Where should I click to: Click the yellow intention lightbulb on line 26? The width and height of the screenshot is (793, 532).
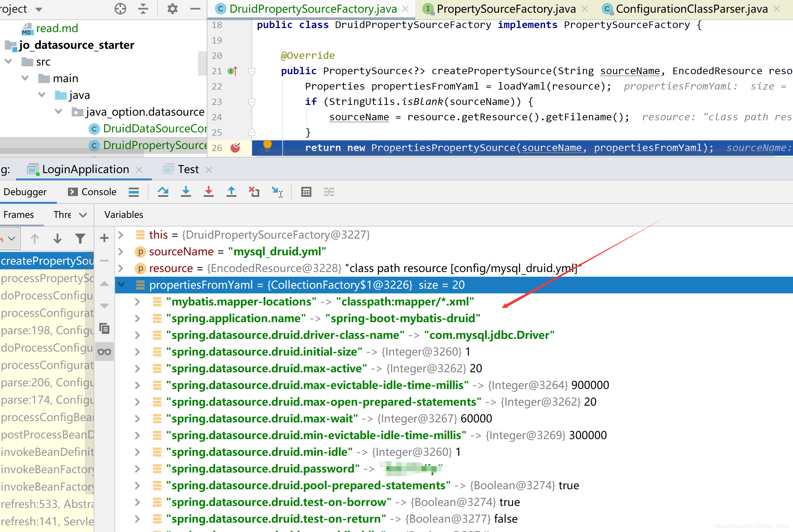coord(268,145)
